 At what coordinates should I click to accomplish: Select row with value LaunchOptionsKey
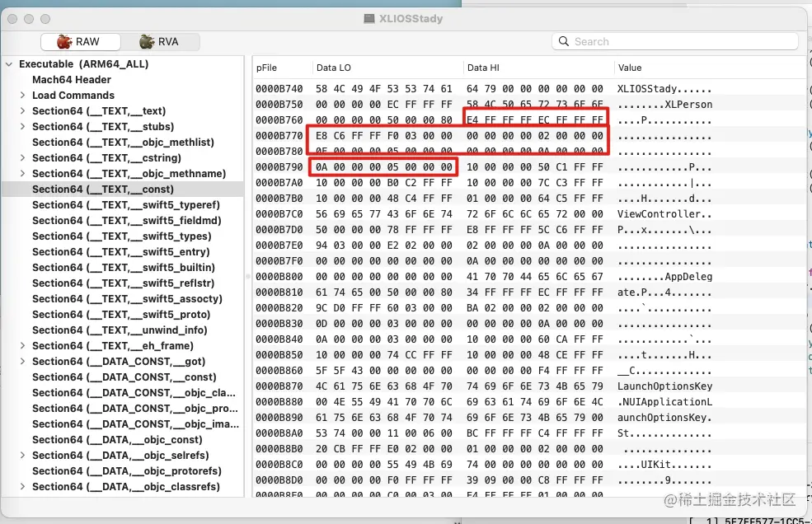[x=528, y=386]
